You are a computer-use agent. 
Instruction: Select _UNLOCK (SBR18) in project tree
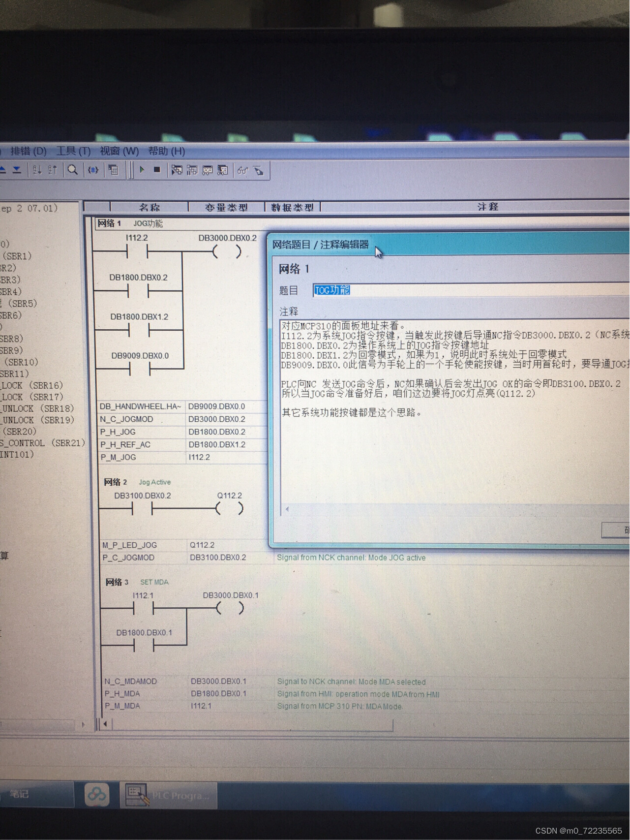coord(37,408)
